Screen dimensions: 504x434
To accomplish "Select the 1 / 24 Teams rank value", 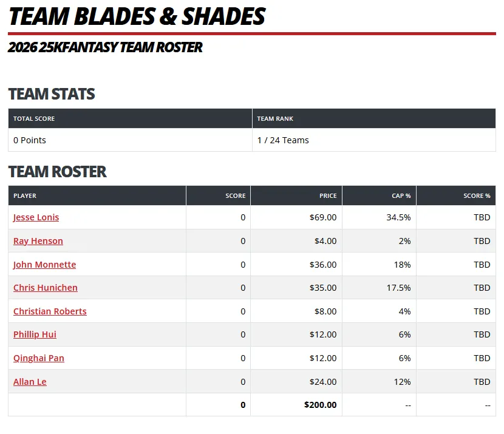I will [283, 140].
